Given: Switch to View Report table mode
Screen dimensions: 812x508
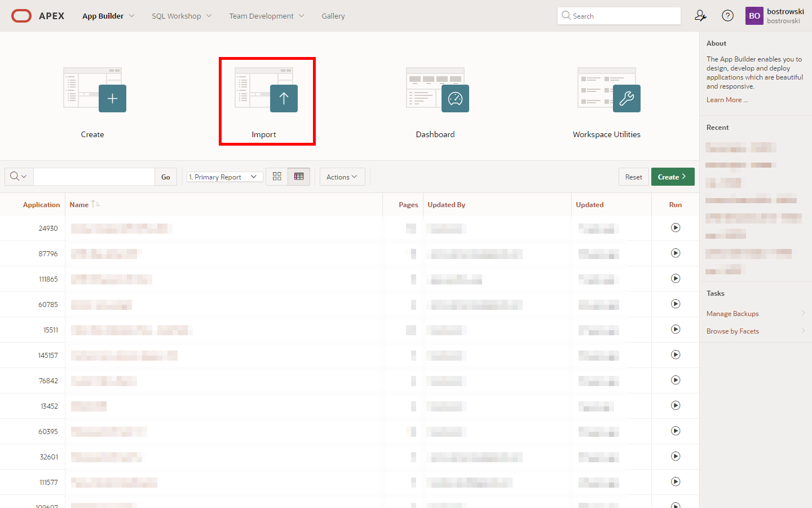Looking at the screenshot, I should 299,177.
